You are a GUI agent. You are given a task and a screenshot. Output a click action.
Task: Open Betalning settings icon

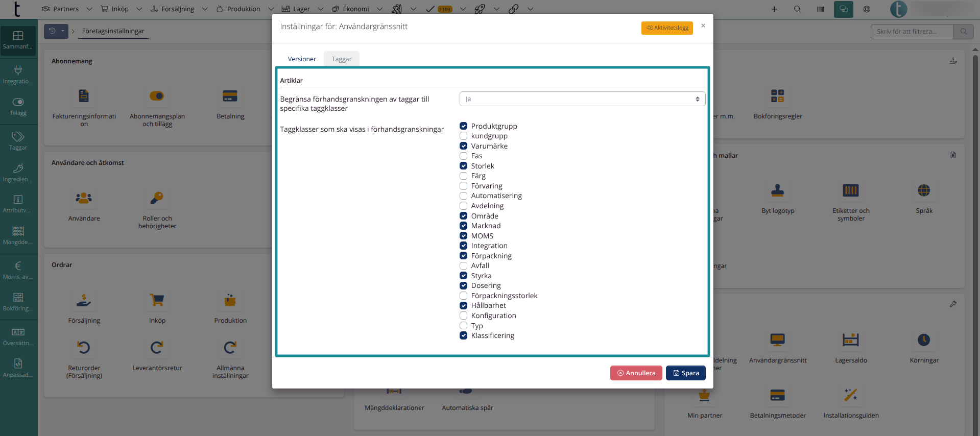230,96
